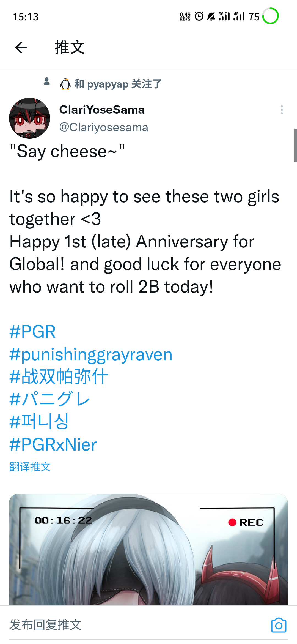Image resolution: width=297 pixels, height=644 pixels.
Task: Tap the person icon above the tweet
Action: (47, 81)
